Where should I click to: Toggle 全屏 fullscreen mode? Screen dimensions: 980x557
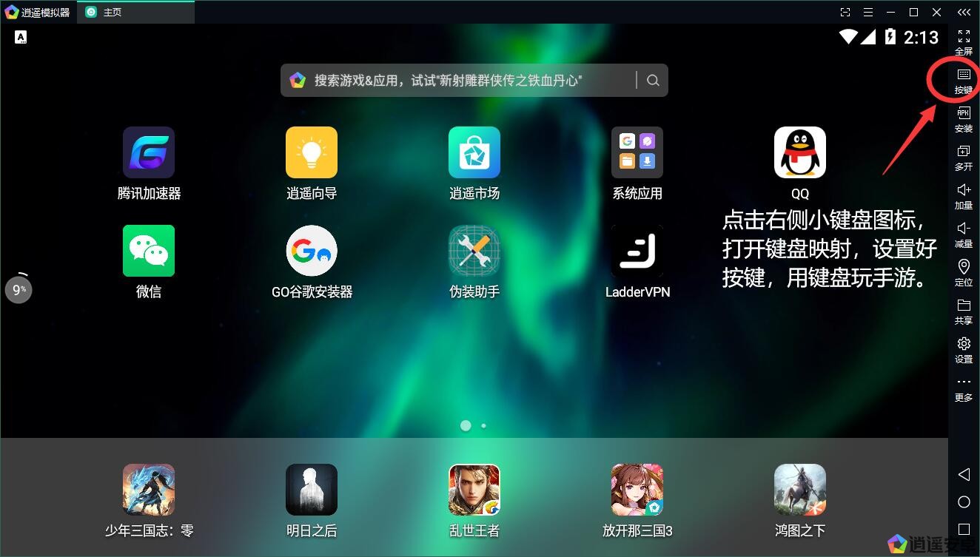coord(964,42)
